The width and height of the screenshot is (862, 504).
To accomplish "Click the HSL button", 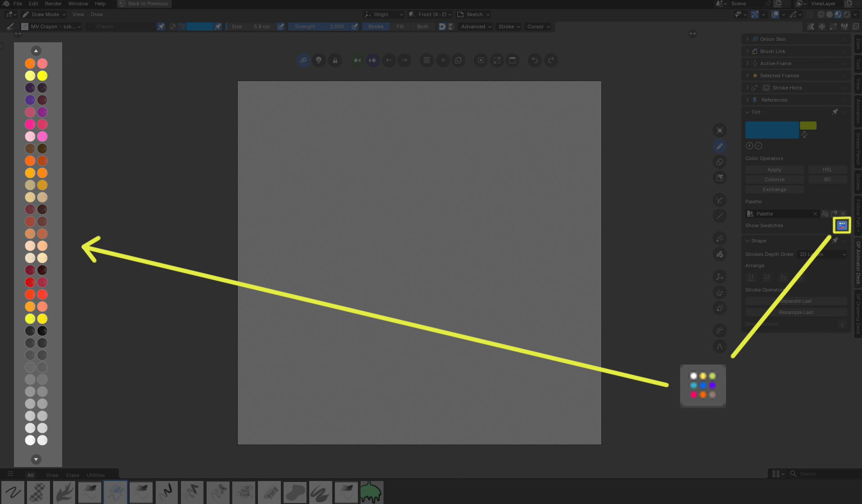I will (827, 170).
